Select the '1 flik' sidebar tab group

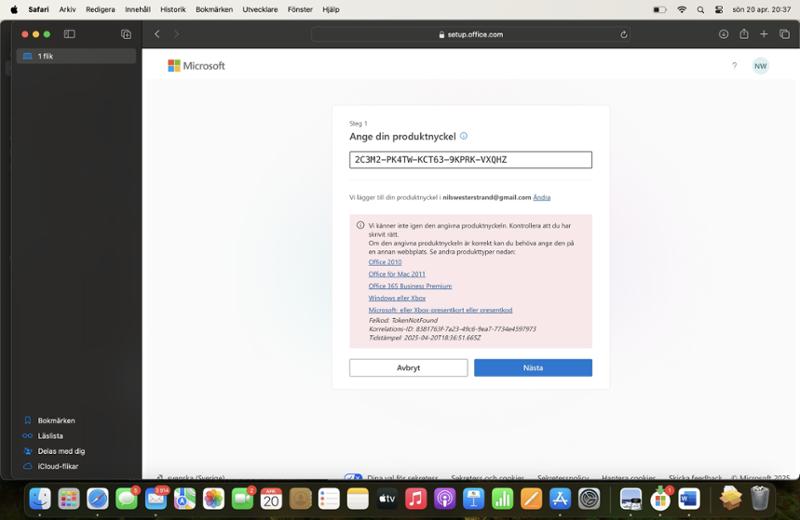coord(77,56)
